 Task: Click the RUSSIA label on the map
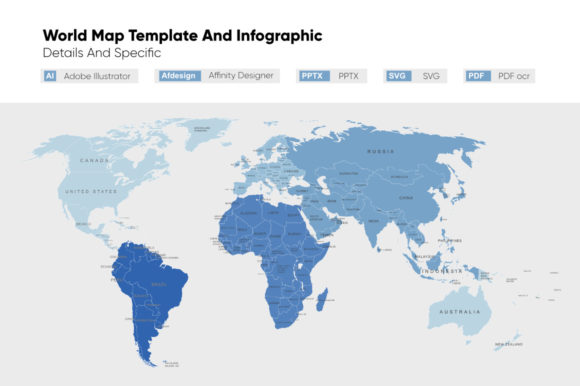pos(381,151)
